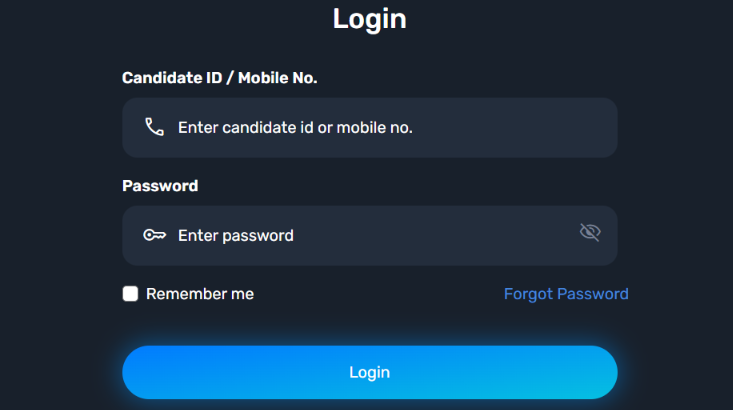Focus the candidate ID or mobile number field

click(370, 128)
